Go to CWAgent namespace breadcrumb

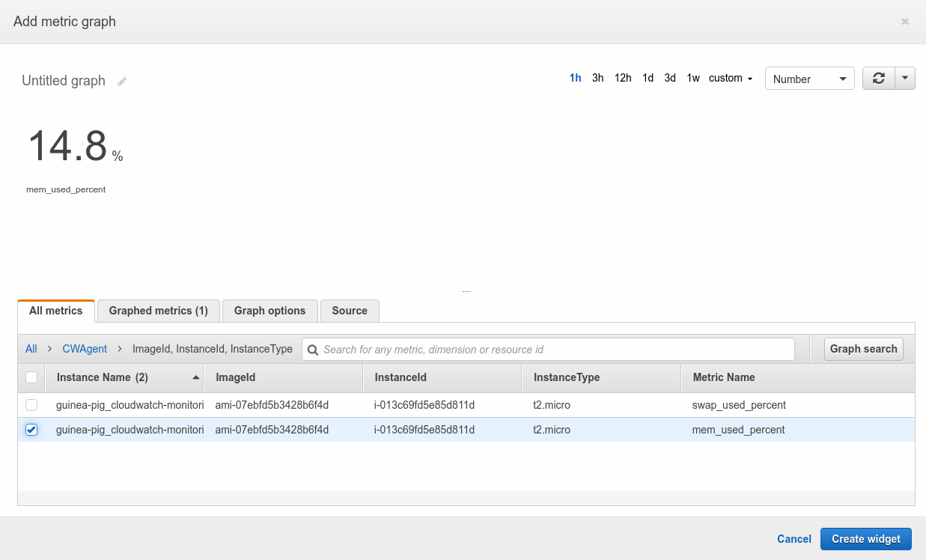point(85,349)
